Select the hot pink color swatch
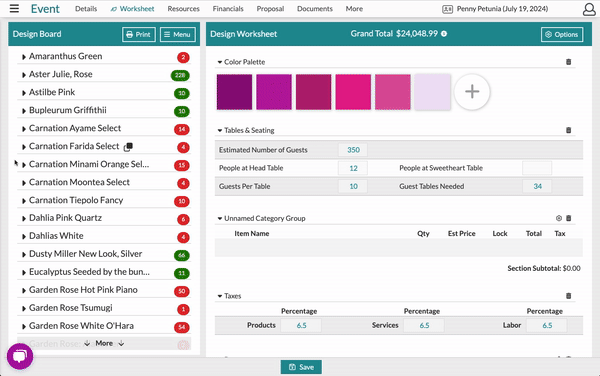This screenshot has height=376, width=600. 353,92
